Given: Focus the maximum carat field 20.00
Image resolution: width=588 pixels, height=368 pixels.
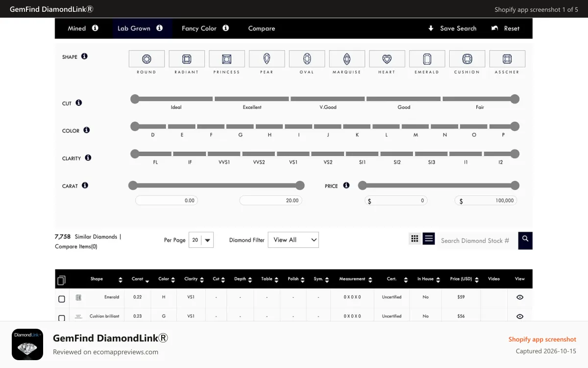Looking at the screenshot, I should point(271,200).
